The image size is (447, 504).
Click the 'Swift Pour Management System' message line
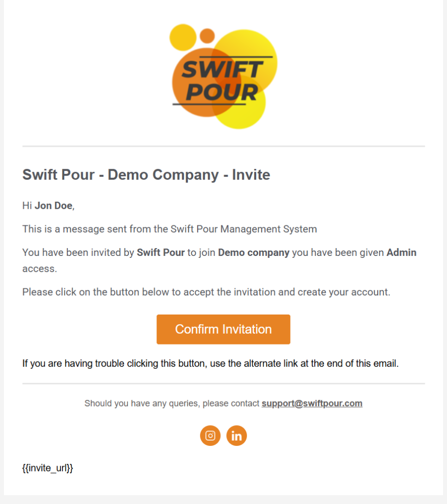click(x=170, y=229)
